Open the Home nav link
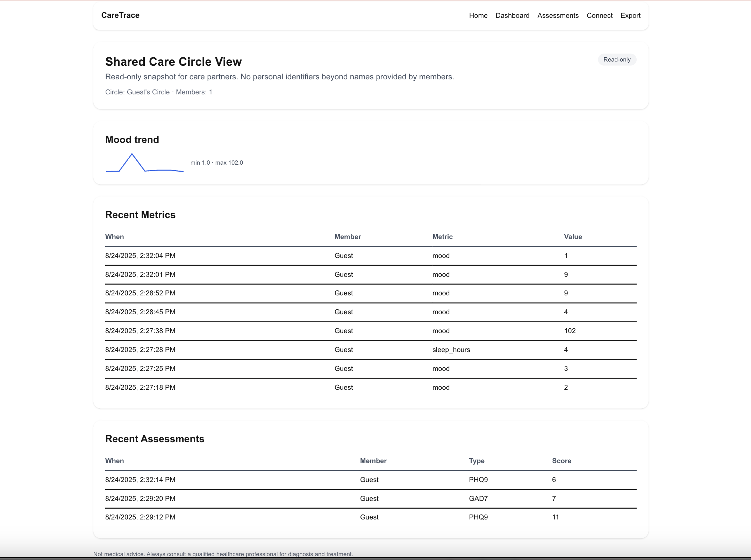Image resolution: width=751 pixels, height=560 pixels. coord(478,15)
